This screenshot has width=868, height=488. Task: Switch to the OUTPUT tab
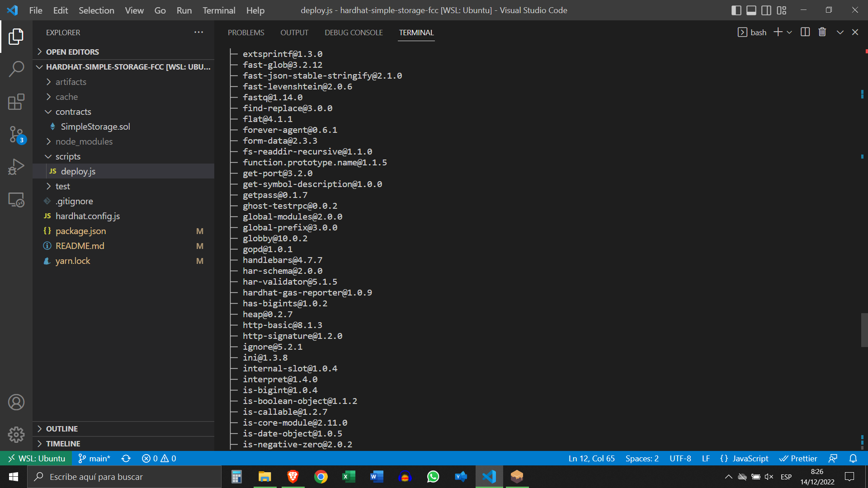pos(294,32)
